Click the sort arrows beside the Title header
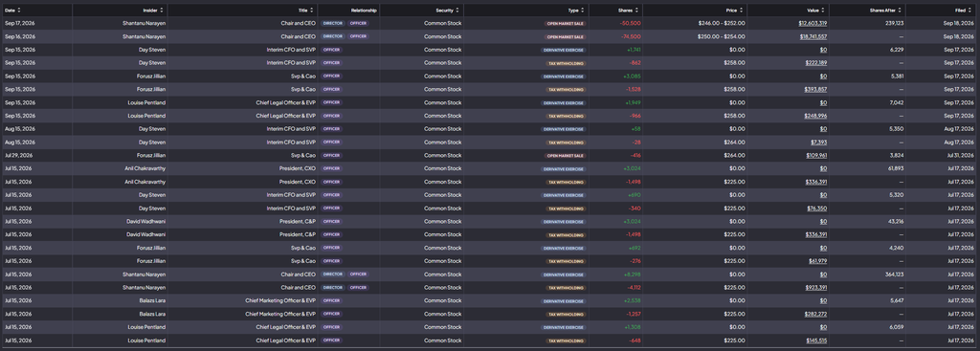980x351 pixels. pyautogui.click(x=312, y=10)
